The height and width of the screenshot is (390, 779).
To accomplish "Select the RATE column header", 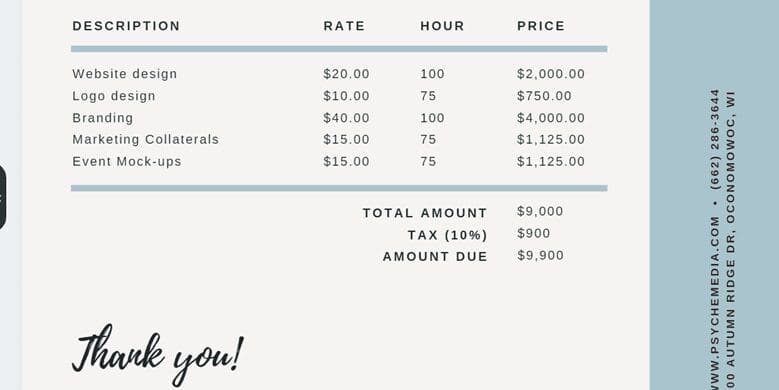I will pos(344,26).
